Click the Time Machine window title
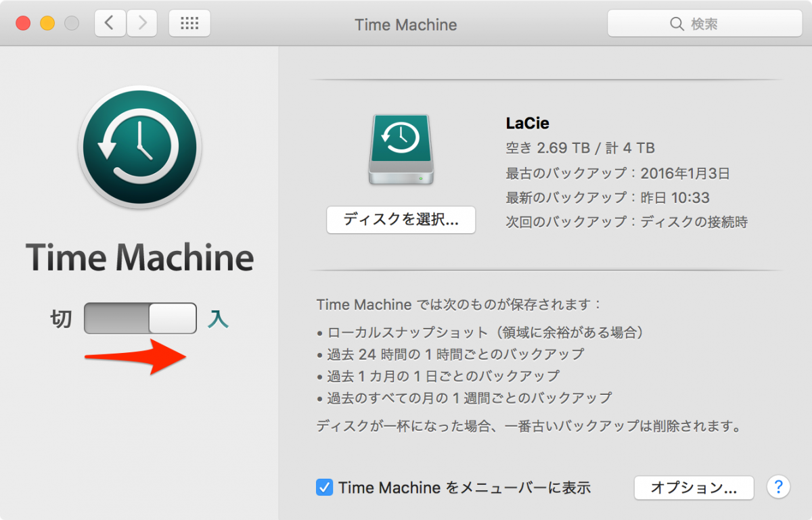The width and height of the screenshot is (812, 520). 405,24
